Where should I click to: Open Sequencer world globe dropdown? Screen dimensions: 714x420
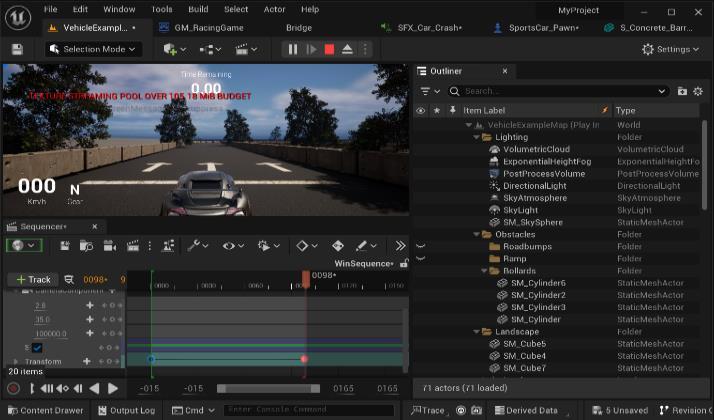pyautogui.click(x=24, y=246)
